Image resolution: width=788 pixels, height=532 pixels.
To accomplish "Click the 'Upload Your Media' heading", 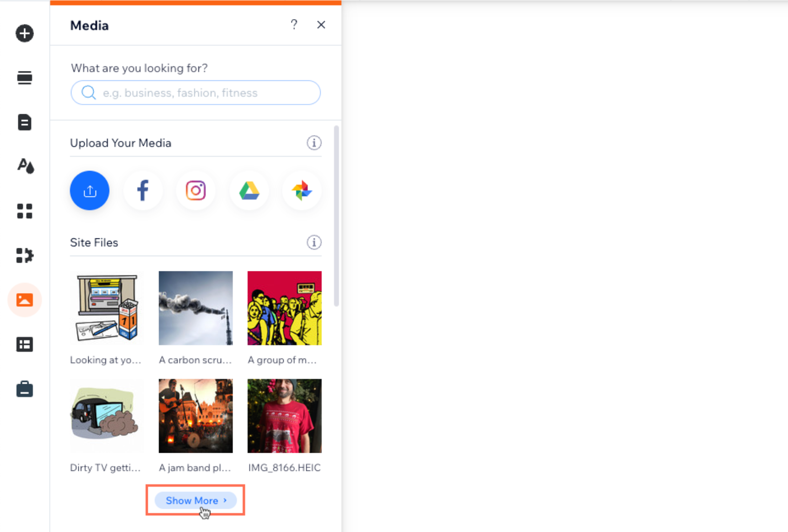I will (x=121, y=143).
